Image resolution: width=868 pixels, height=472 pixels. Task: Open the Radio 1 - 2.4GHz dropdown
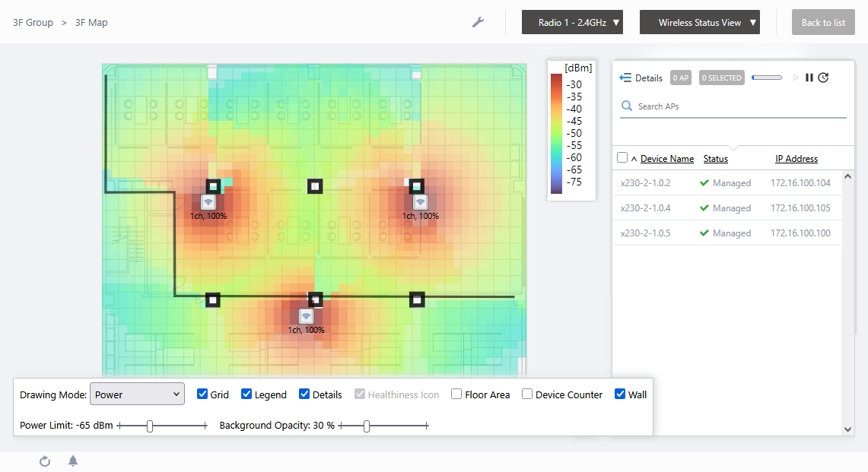click(x=572, y=22)
